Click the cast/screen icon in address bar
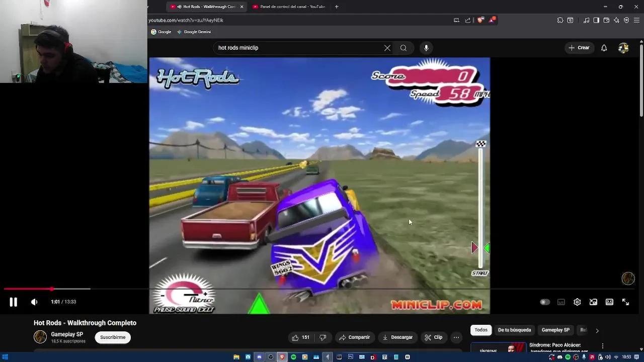 click(x=456, y=20)
